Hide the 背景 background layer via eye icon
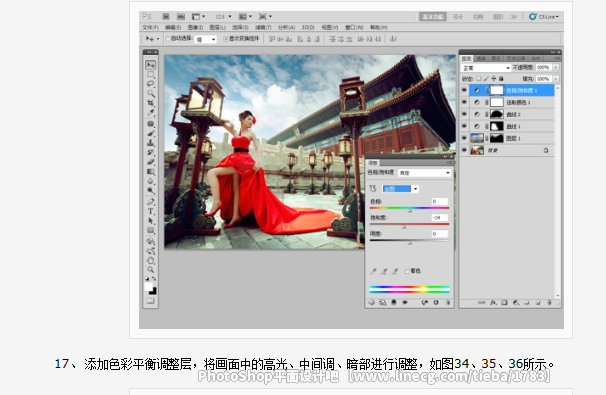The width and height of the screenshot is (606, 395). pyautogui.click(x=464, y=150)
